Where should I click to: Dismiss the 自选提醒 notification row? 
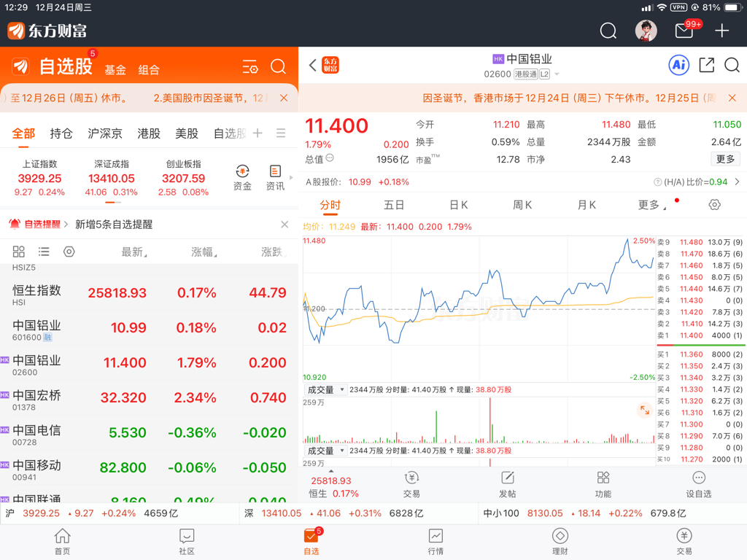tap(285, 225)
